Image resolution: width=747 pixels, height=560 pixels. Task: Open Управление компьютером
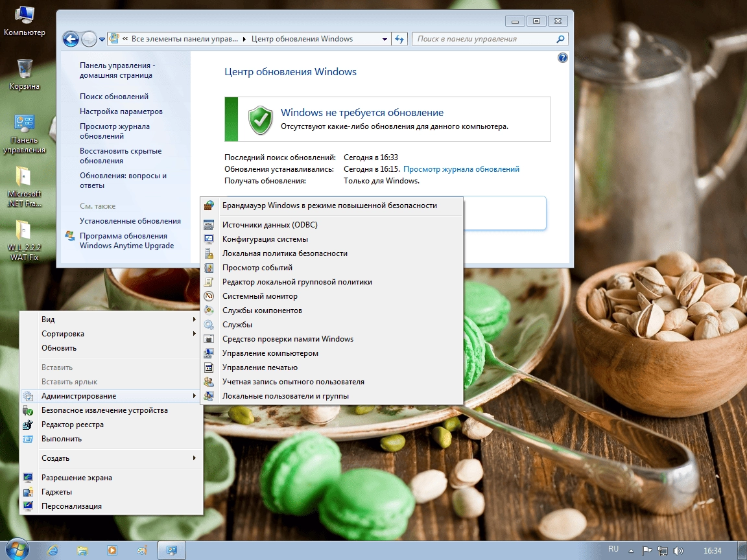pyautogui.click(x=331, y=353)
